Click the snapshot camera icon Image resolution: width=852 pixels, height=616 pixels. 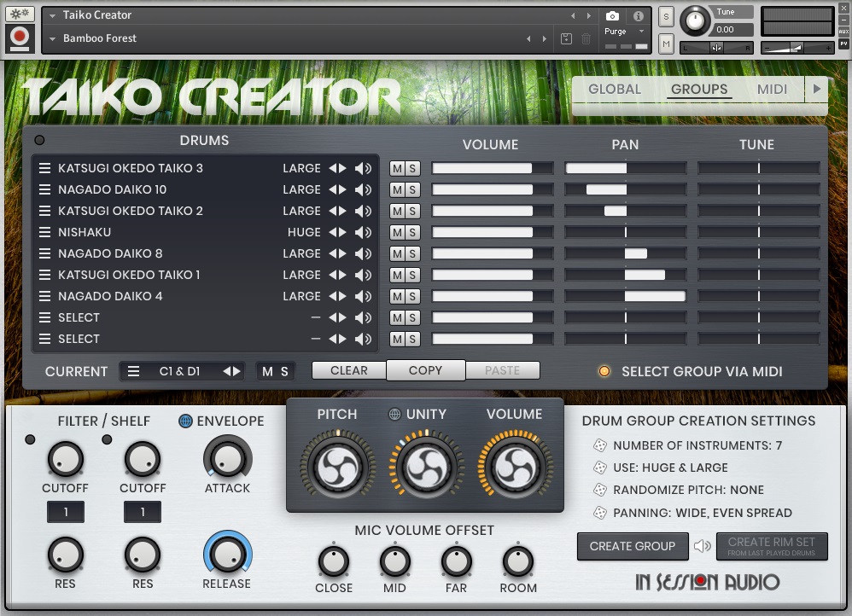[x=612, y=15]
